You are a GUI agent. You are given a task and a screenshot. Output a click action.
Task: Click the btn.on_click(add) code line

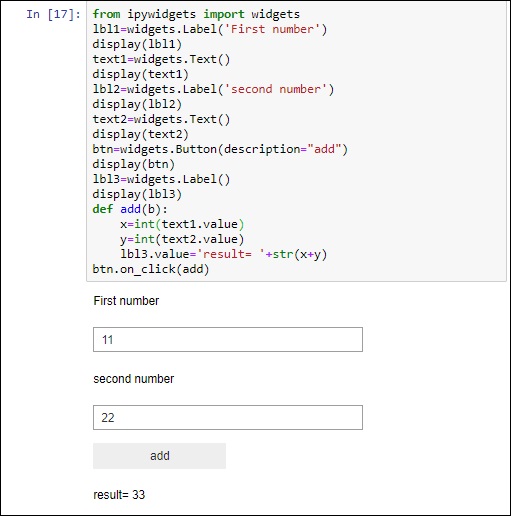click(x=151, y=269)
